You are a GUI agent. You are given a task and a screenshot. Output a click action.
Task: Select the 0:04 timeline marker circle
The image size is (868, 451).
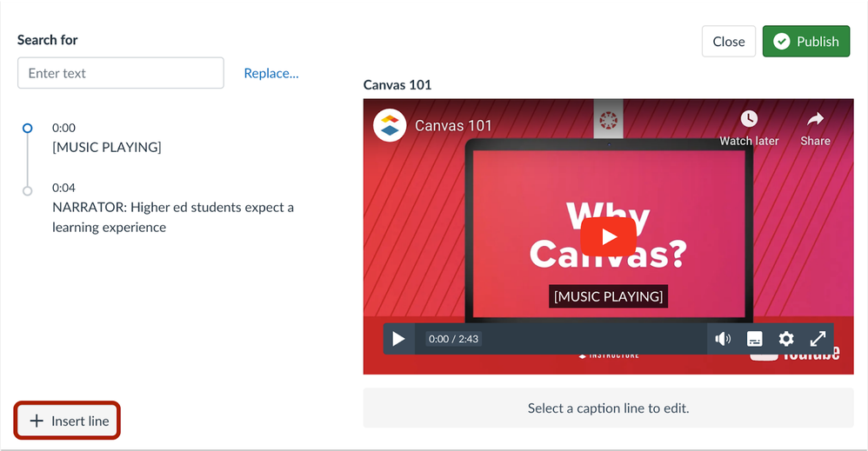click(27, 191)
